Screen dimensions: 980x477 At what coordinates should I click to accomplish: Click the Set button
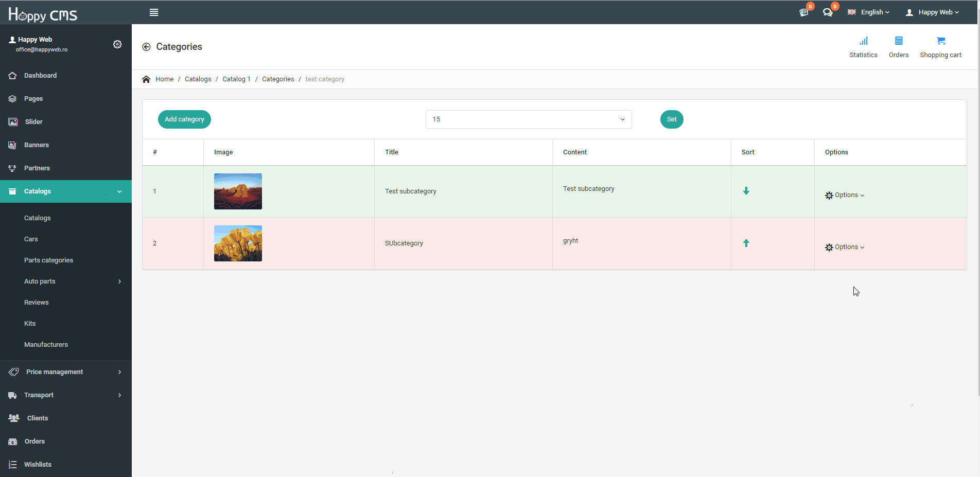click(672, 119)
